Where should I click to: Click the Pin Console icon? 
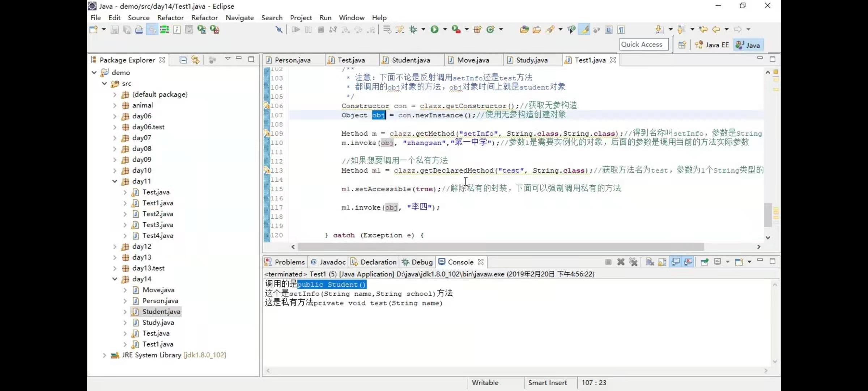(704, 262)
